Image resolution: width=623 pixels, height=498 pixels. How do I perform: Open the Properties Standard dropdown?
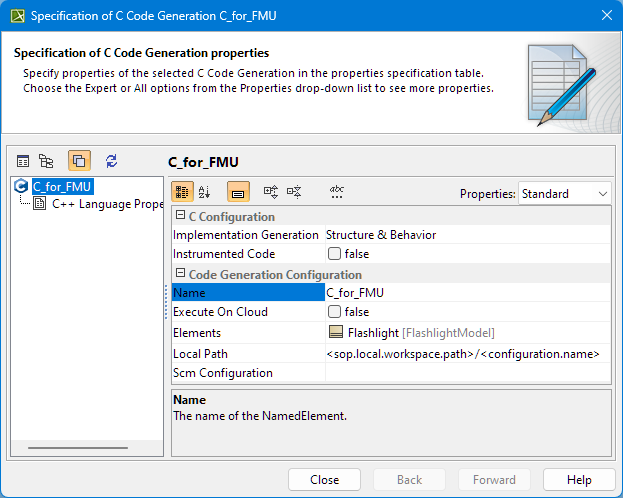coord(564,193)
